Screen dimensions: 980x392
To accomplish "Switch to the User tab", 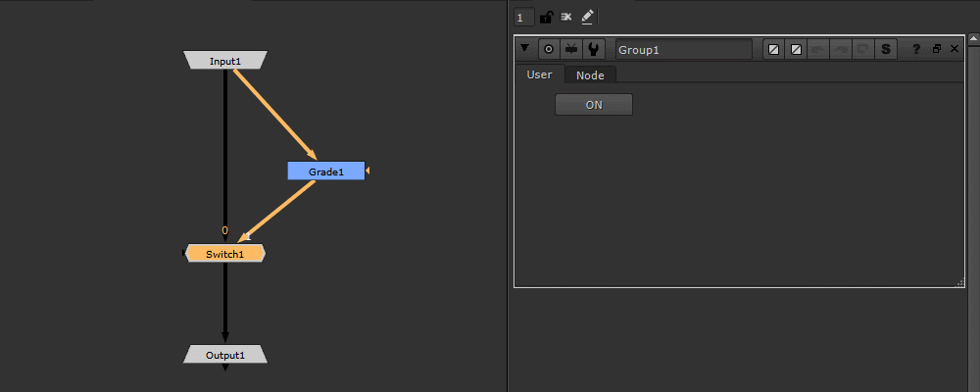I will point(539,74).
